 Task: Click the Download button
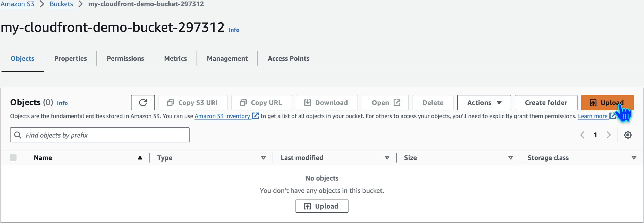tap(327, 103)
